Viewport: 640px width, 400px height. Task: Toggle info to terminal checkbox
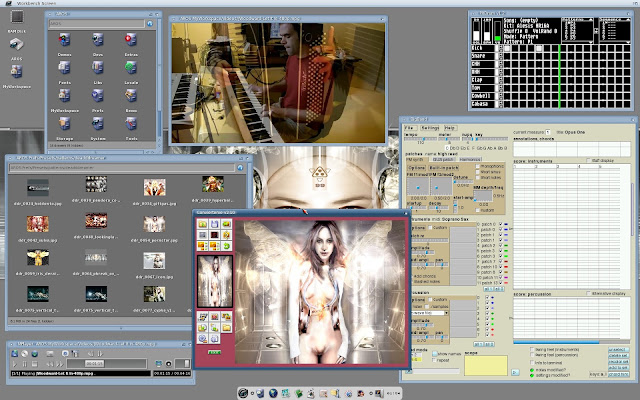tap(532, 362)
